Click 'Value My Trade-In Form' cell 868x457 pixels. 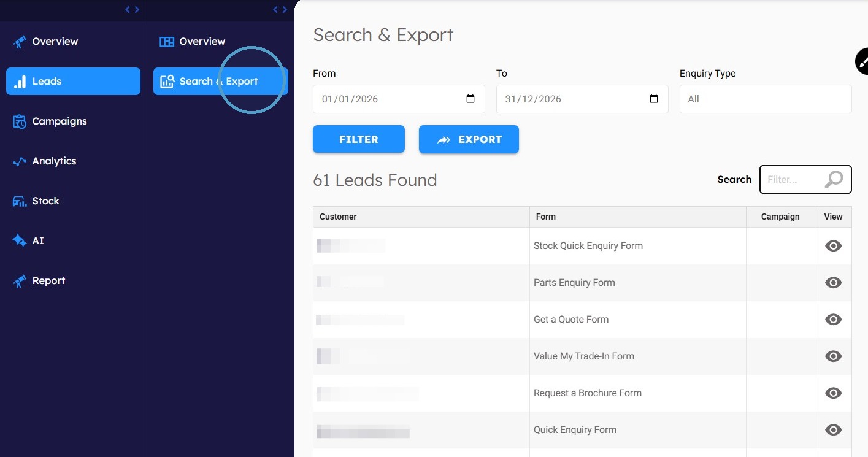[x=638, y=356]
